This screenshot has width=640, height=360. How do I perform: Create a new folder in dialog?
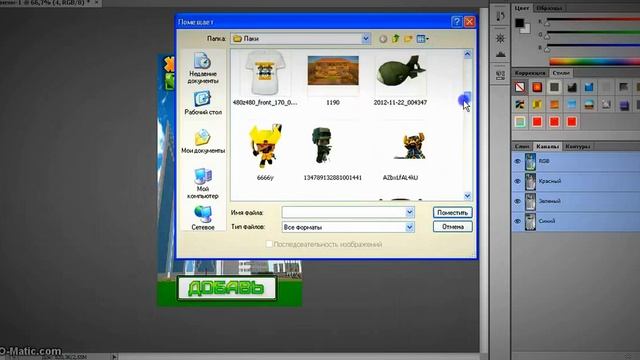408,39
